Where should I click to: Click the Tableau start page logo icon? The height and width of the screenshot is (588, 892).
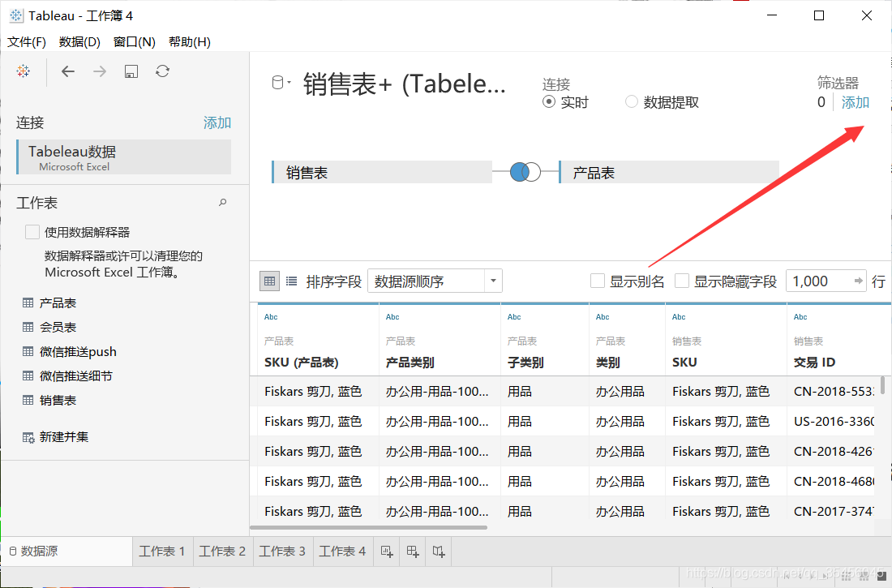(24, 71)
